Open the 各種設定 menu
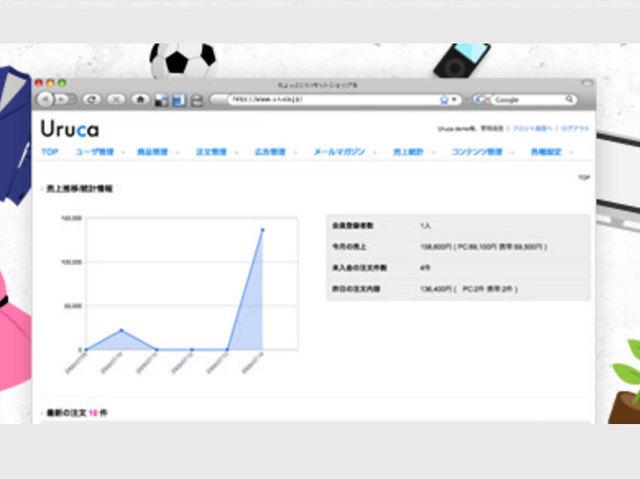Screen dimensions: 640x479 click(x=546, y=152)
